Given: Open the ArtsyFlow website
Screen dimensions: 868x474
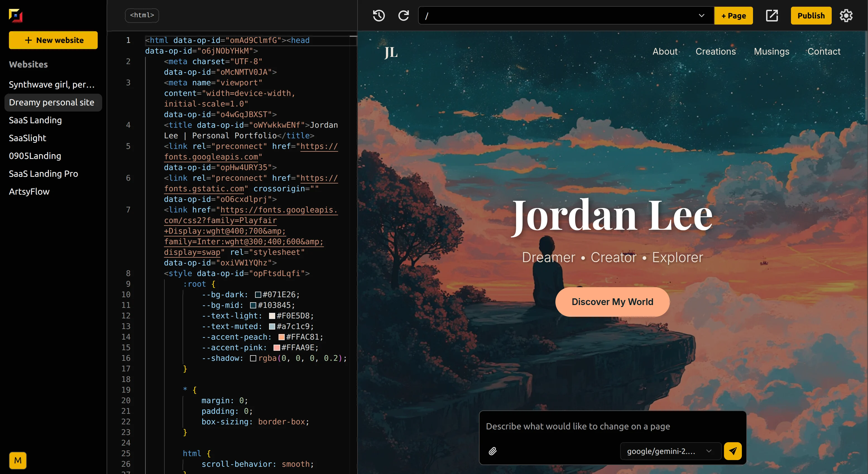Looking at the screenshot, I should [x=29, y=192].
